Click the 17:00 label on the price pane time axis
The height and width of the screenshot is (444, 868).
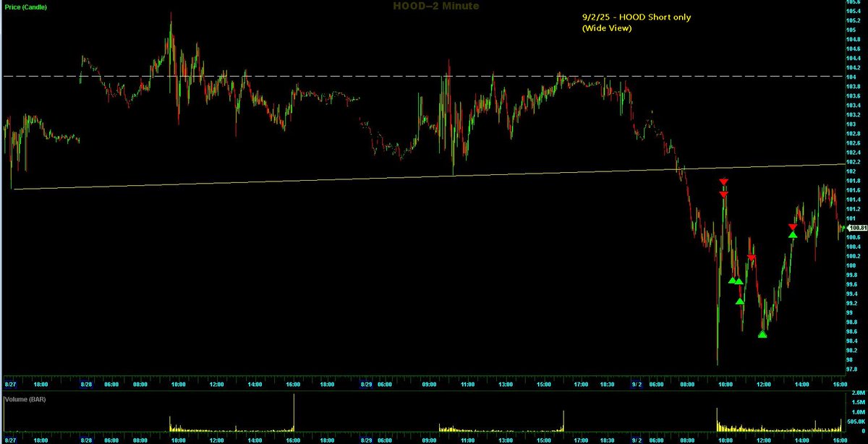[581, 385]
